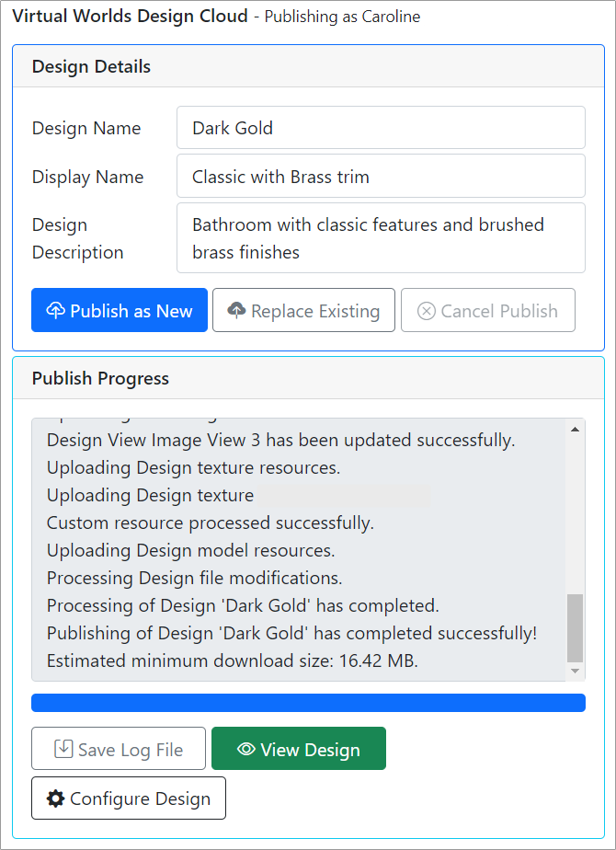Click into the Design Description text area
Image resolution: width=616 pixels, height=850 pixels.
[381, 238]
